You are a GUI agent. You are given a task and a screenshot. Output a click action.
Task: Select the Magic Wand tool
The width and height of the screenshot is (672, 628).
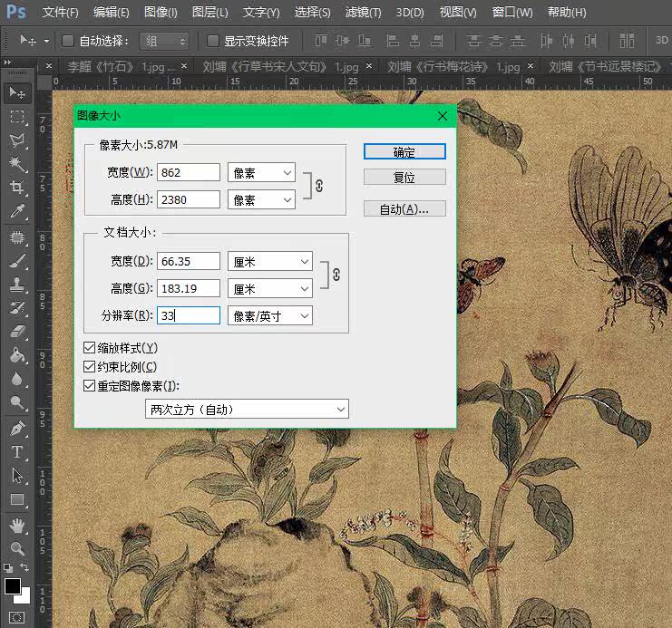(x=17, y=164)
